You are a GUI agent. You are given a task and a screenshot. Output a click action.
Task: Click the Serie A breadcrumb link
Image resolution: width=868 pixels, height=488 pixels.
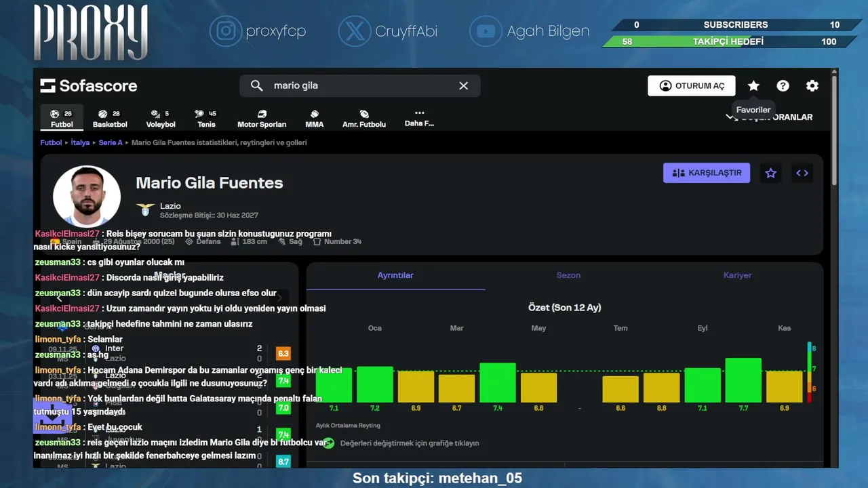tap(111, 143)
